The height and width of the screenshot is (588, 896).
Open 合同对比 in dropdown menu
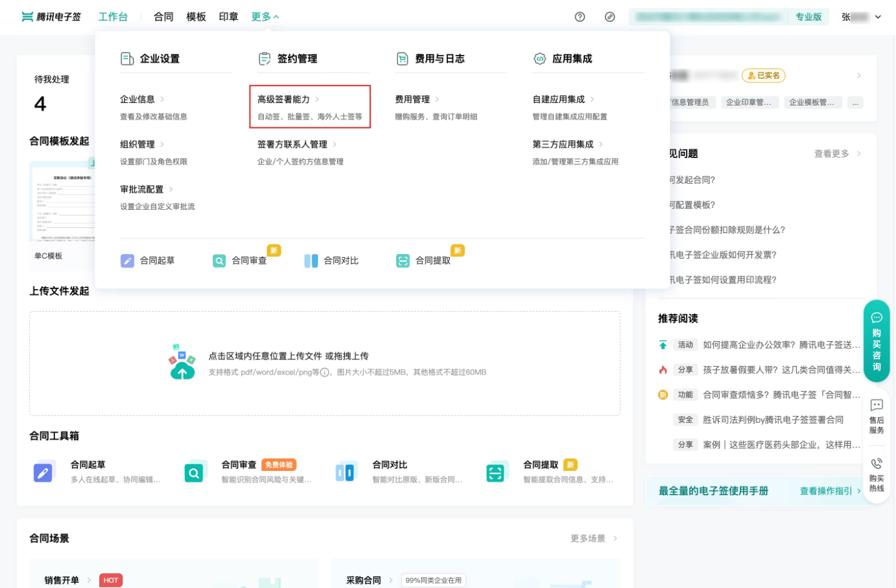coord(332,261)
